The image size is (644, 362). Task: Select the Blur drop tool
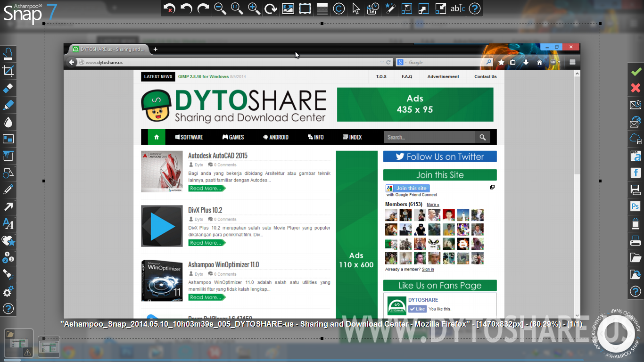(8, 122)
